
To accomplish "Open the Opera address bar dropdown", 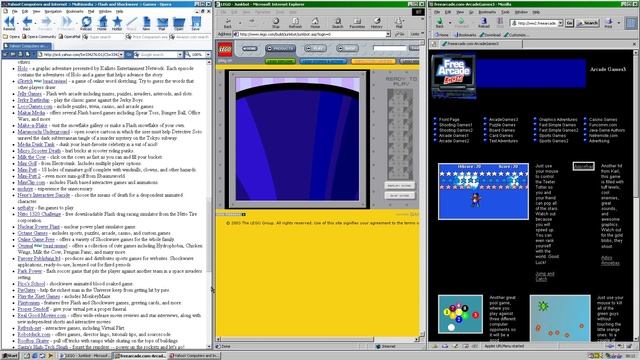I will point(121,54).
